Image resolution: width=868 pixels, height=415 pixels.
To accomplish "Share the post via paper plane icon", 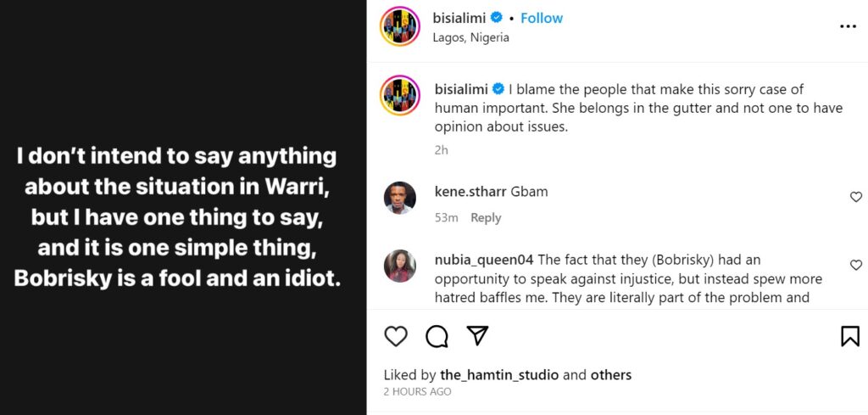I will click(x=477, y=335).
